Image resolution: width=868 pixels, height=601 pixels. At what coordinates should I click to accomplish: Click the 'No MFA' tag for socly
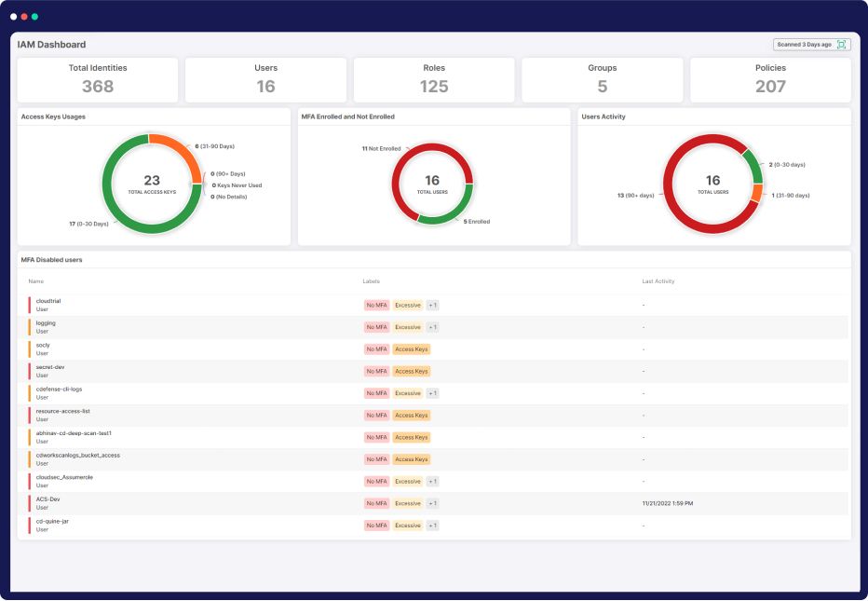click(376, 349)
